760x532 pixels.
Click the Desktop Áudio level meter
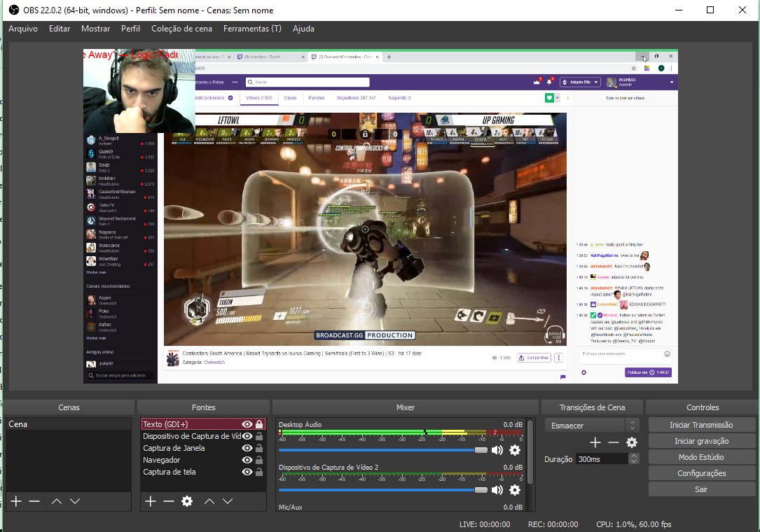(401, 432)
